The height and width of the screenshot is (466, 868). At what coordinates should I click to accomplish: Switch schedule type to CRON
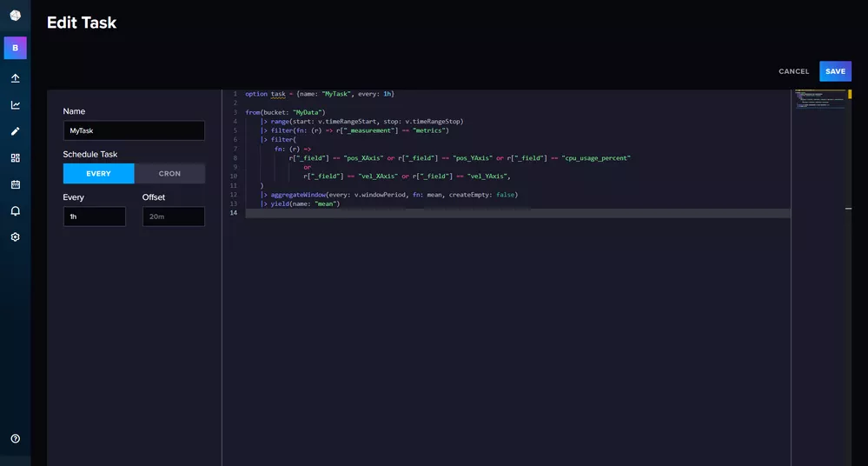point(169,174)
